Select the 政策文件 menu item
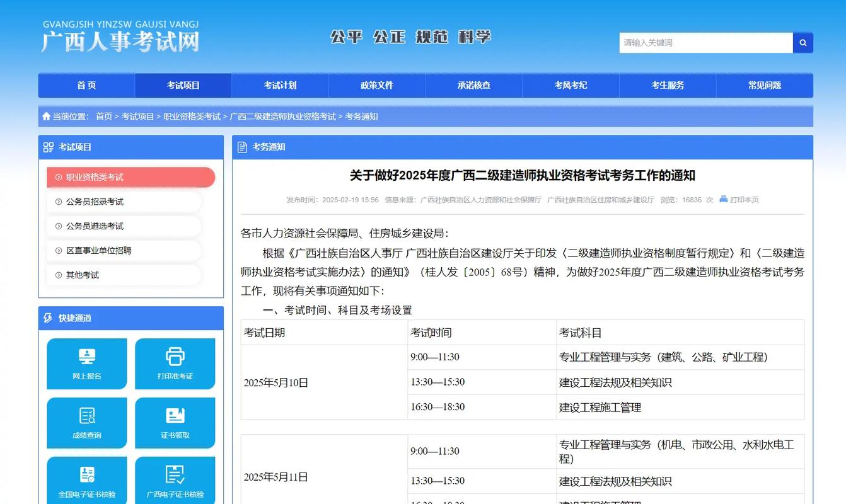 click(x=376, y=85)
